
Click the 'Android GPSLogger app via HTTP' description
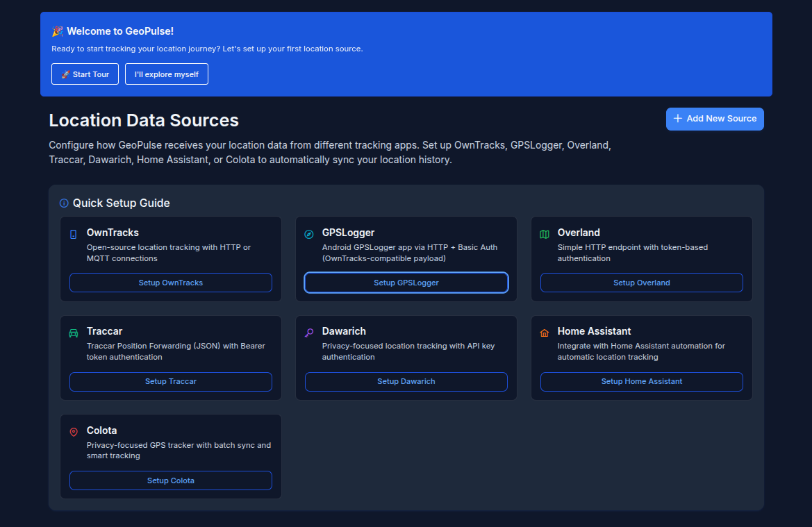[x=410, y=253]
